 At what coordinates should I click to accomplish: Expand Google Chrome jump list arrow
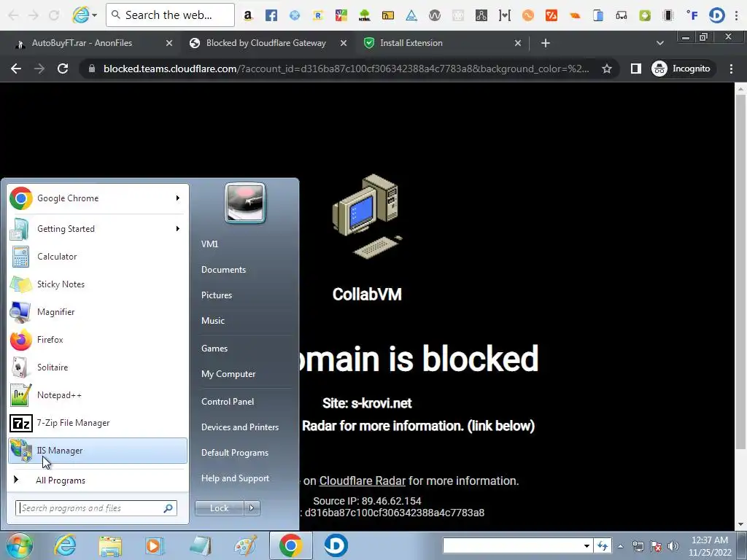click(178, 198)
